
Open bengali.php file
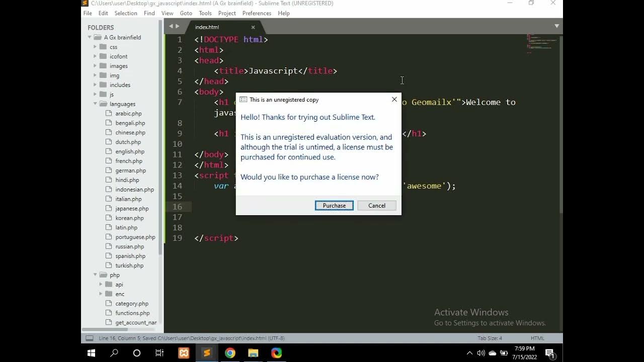coord(130,123)
